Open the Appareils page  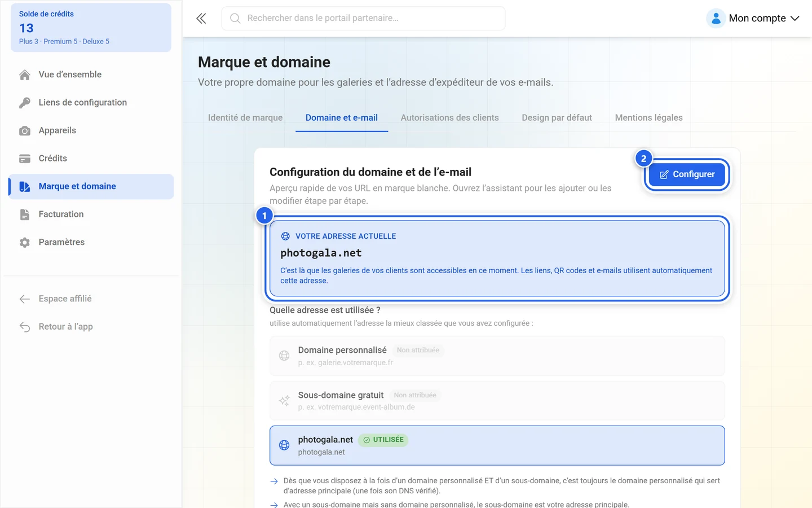[91, 130]
